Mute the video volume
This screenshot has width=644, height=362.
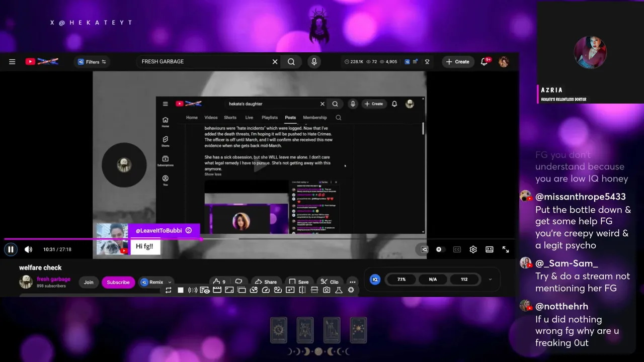tap(28, 249)
